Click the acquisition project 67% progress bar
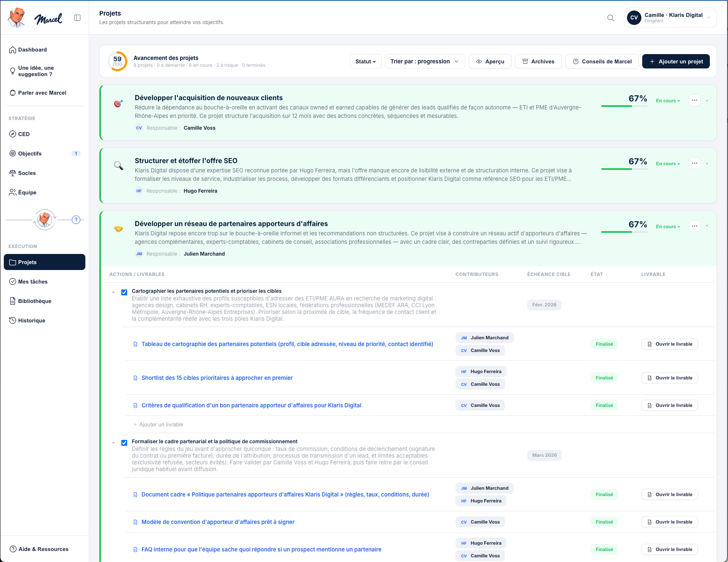Viewport: 728px width, 562px height. 624,106
